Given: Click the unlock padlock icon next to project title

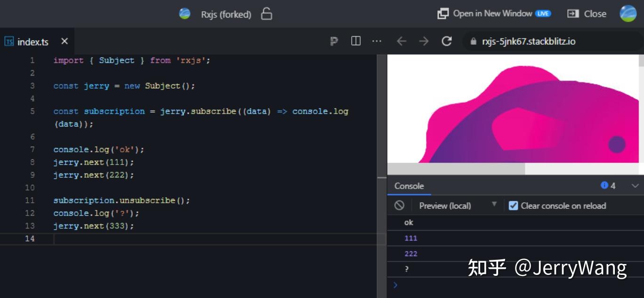Looking at the screenshot, I should (266, 14).
